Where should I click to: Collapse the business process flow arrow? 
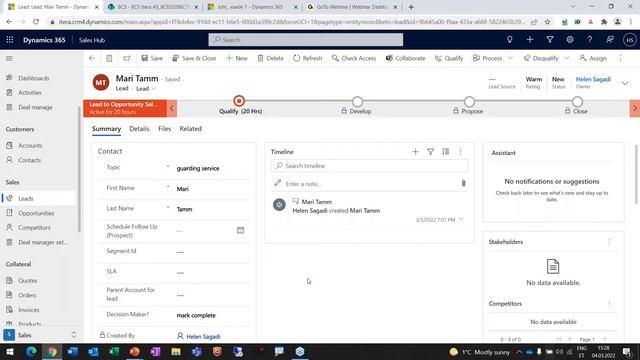172,109
